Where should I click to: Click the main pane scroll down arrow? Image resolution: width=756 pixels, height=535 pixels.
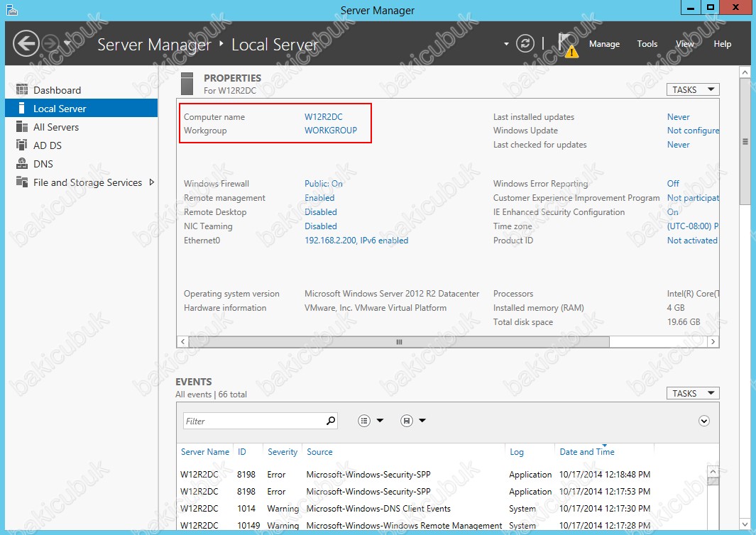click(745, 524)
